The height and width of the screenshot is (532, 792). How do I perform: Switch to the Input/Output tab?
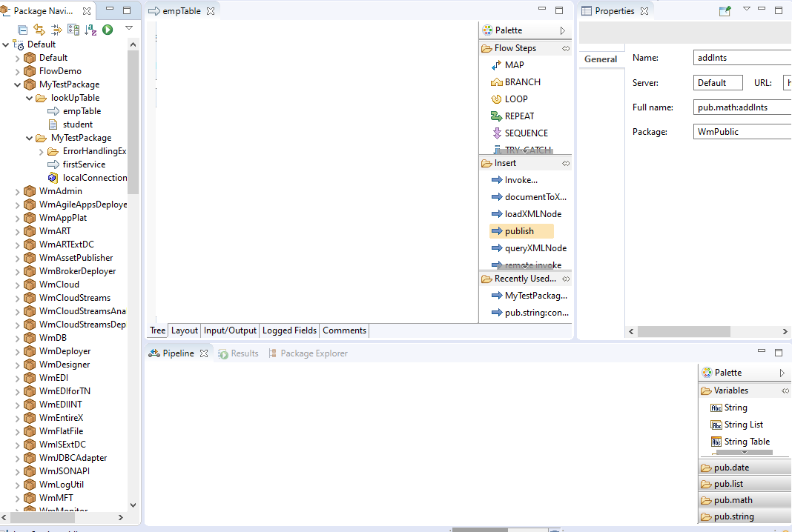(230, 330)
